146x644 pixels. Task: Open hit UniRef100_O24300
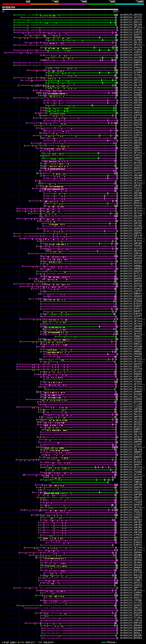tap(131, 20)
